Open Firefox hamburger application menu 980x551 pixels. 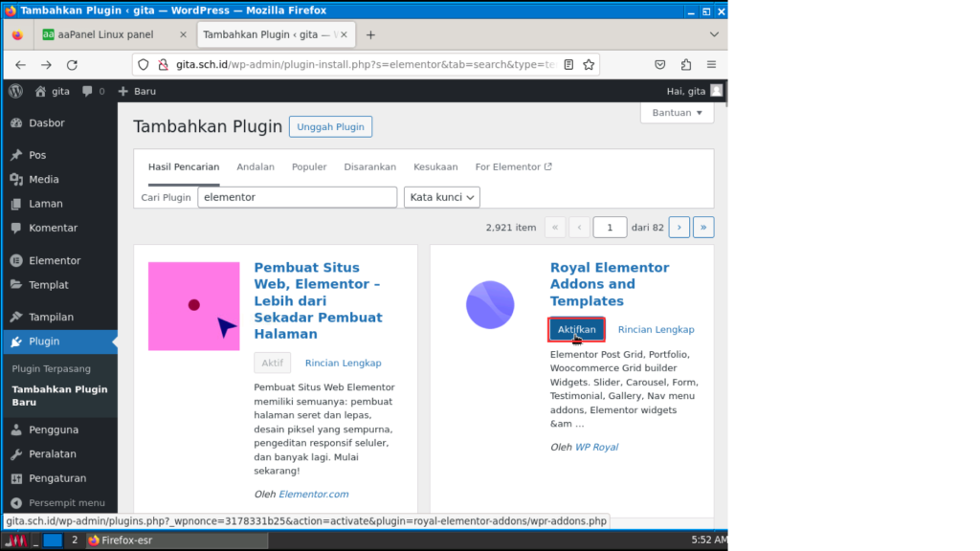711,65
